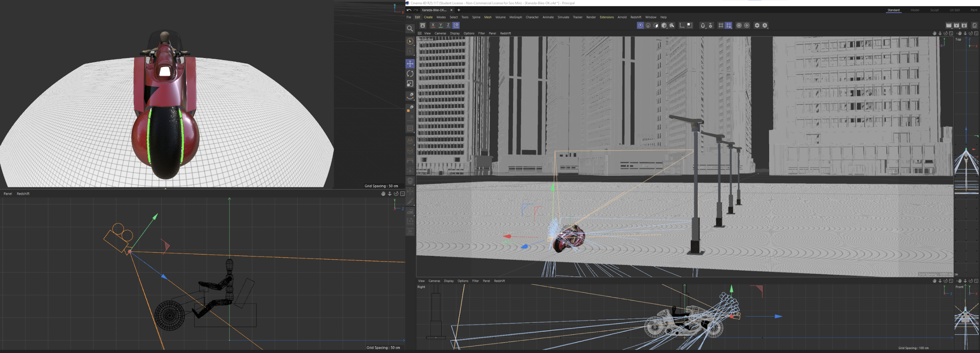Switch to the Model layout tab

coord(915,10)
